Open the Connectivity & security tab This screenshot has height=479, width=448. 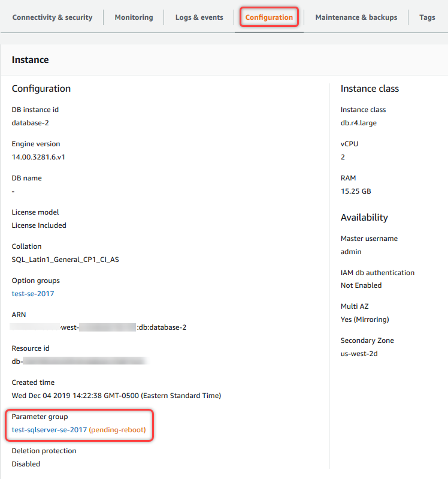[x=52, y=17]
